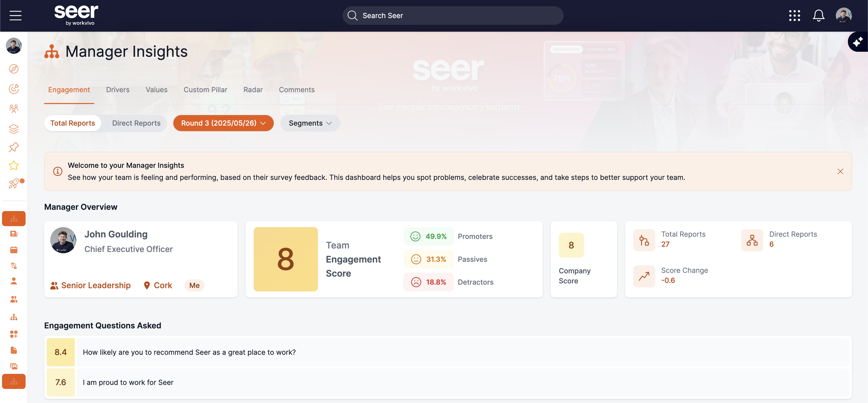868x403 pixels.
Task: Click the Me badge
Action: (x=194, y=285)
